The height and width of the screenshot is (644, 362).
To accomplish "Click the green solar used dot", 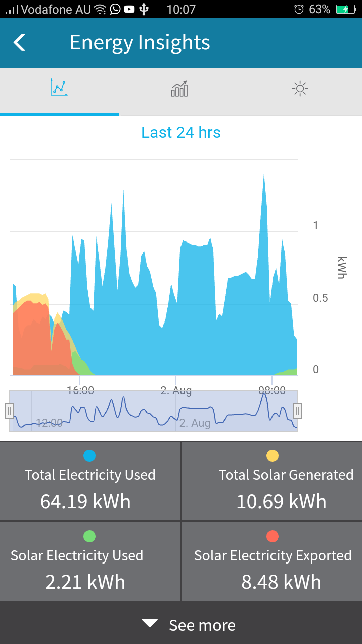I will click(x=89, y=536).
